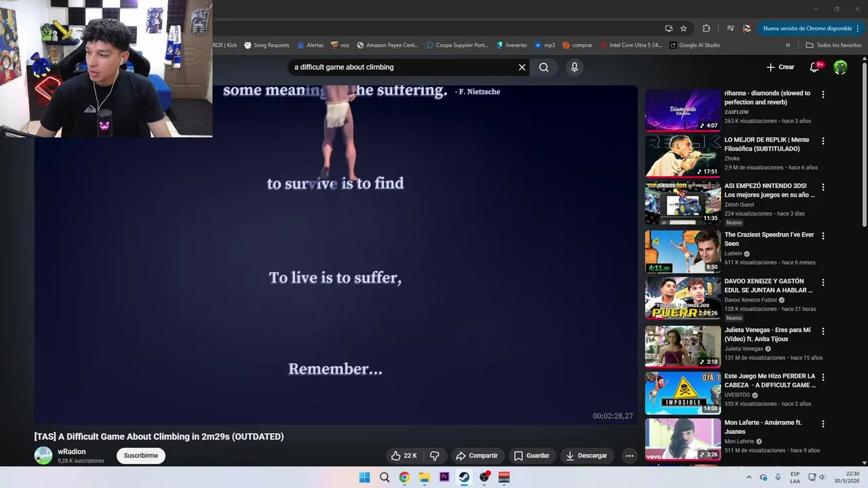Open OBS Studio from the taskbar

click(x=484, y=477)
